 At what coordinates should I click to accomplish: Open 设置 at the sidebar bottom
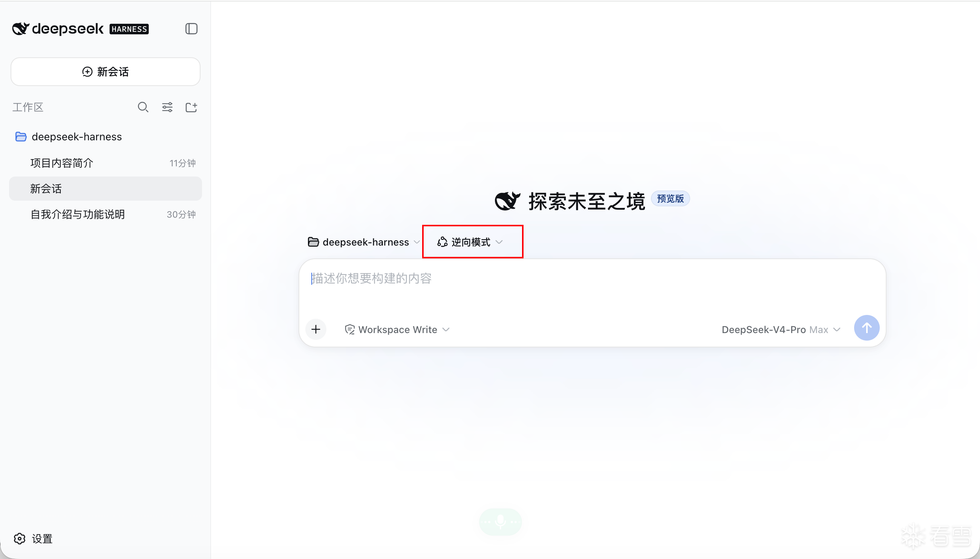[x=34, y=539]
